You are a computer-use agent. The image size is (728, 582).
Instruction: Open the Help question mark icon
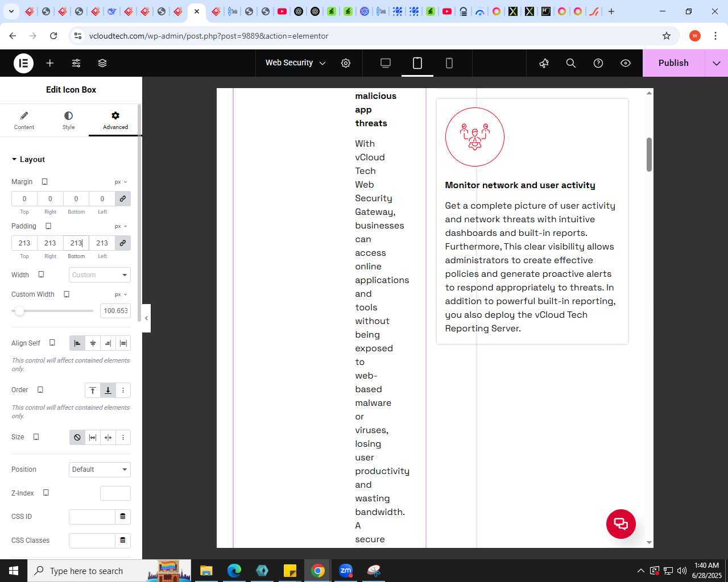click(x=598, y=63)
